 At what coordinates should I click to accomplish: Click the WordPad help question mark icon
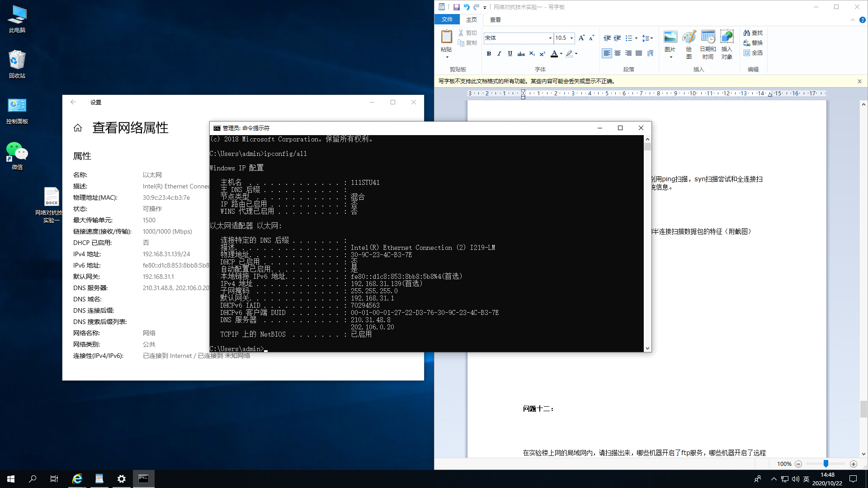(862, 20)
